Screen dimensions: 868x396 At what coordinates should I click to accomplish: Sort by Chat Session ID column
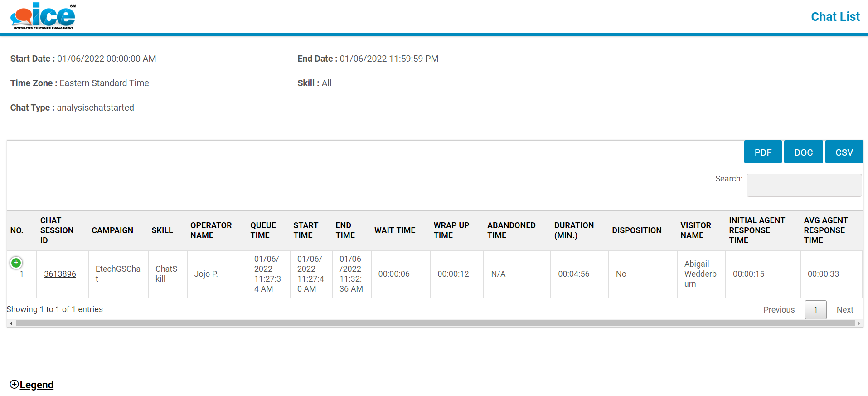coord(57,230)
